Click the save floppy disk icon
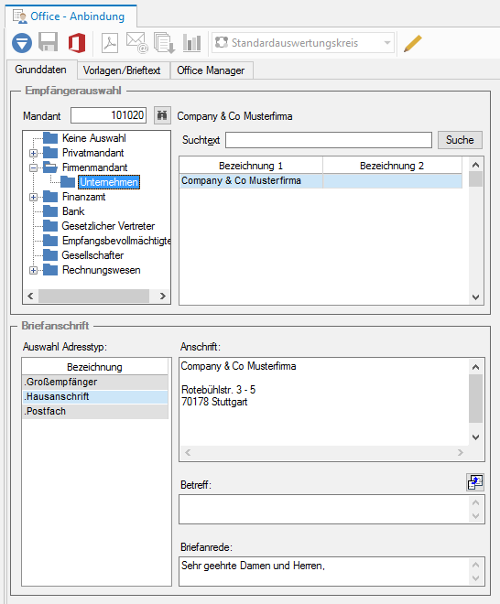 click(49, 42)
